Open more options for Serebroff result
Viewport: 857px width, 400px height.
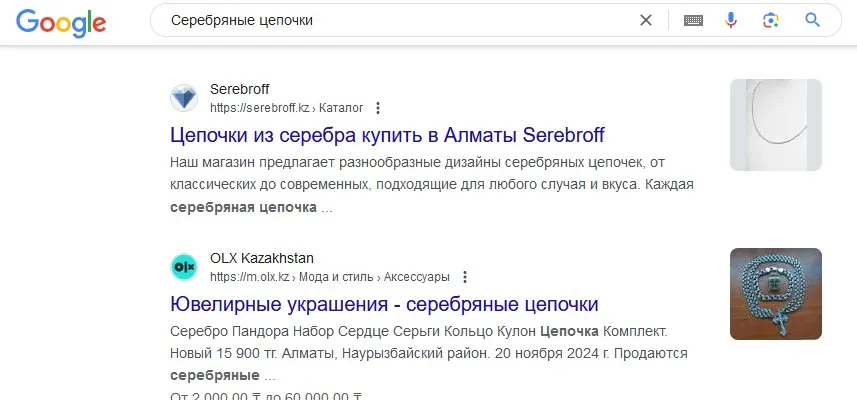(x=377, y=108)
